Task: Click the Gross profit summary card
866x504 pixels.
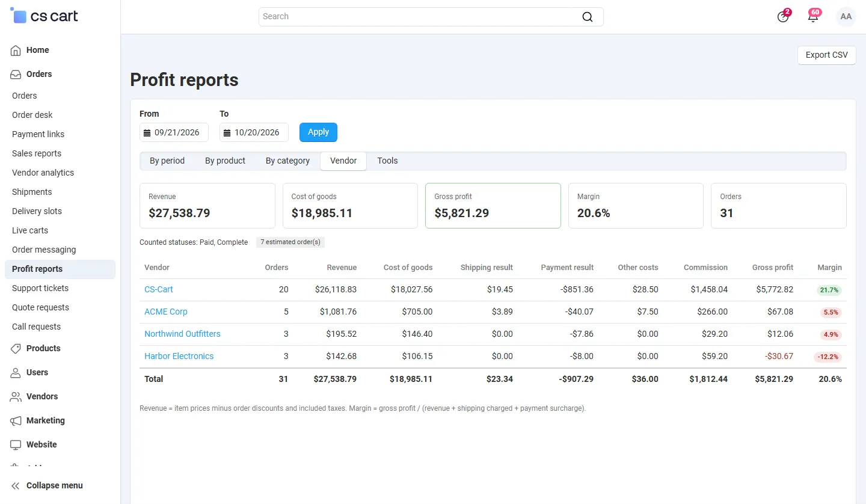Action: click(493, 206)
